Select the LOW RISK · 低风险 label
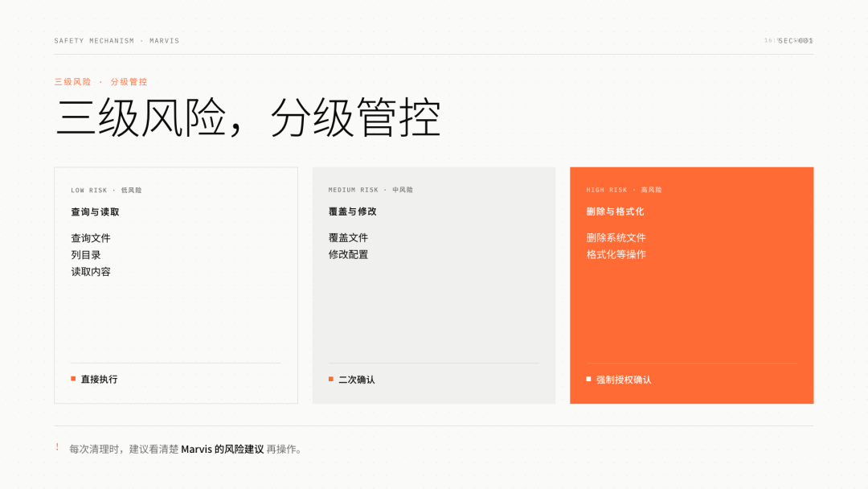The image size is (868, 489). click(106, 191)
